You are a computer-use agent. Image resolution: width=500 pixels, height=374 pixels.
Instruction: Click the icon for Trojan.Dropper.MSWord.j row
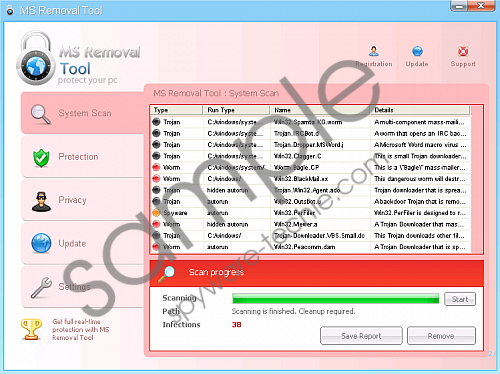point(156,145)
